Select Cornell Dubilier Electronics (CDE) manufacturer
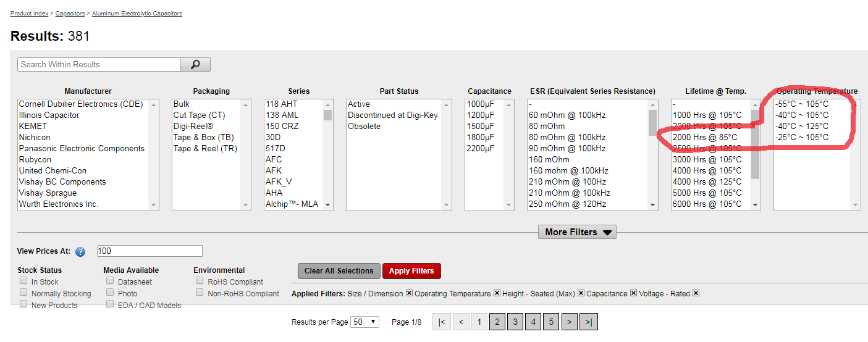 click(x=81, y=104)
